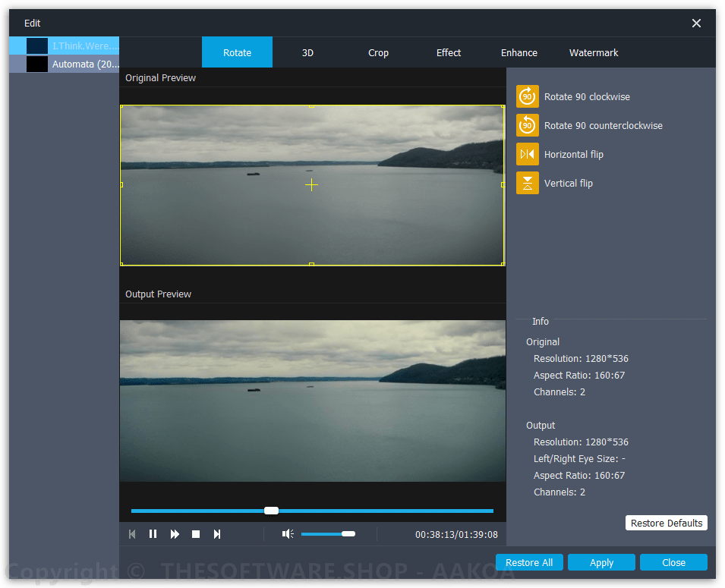Screen dimensions: 725x588
Task: Jump back to the first frame
Action: (x=131, y=533)
